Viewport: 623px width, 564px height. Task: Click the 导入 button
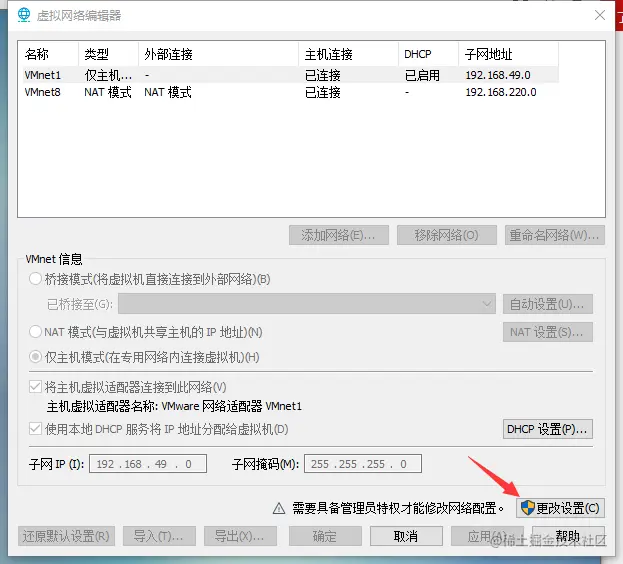159,536
